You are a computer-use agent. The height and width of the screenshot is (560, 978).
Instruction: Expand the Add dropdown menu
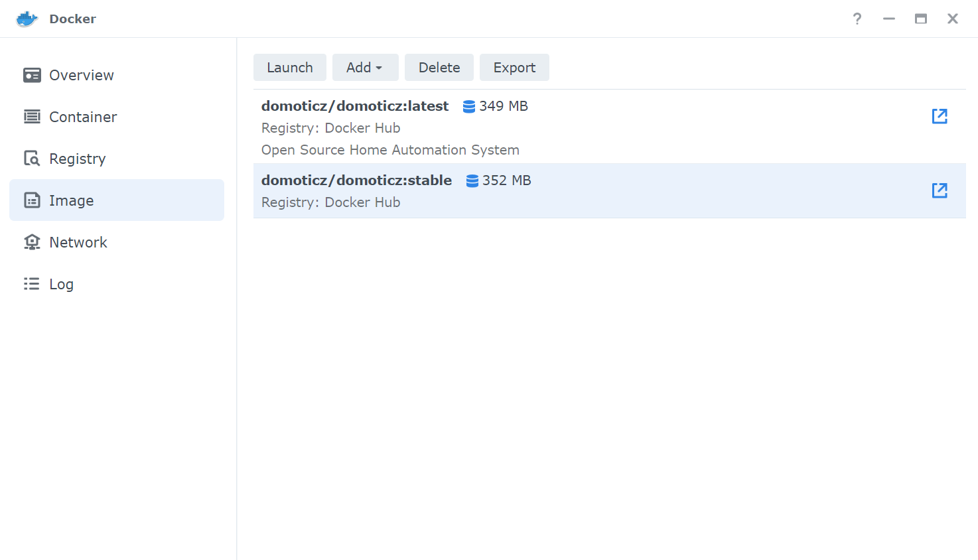click(x=366, y=68)
